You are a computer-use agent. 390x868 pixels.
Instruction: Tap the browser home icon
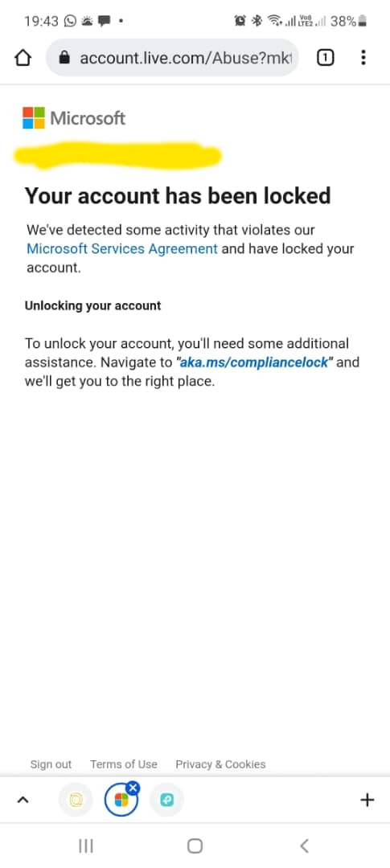coord(23,57)
